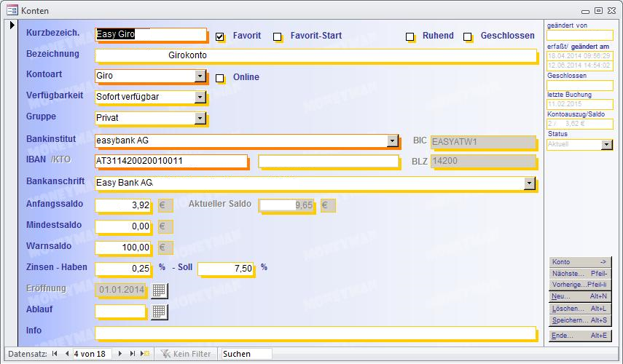The width and height of the screenshot is (623, 364).
Task: Enable the Favorit-Start checkbox
Action: pyautogui.click(x=278, y=36)
